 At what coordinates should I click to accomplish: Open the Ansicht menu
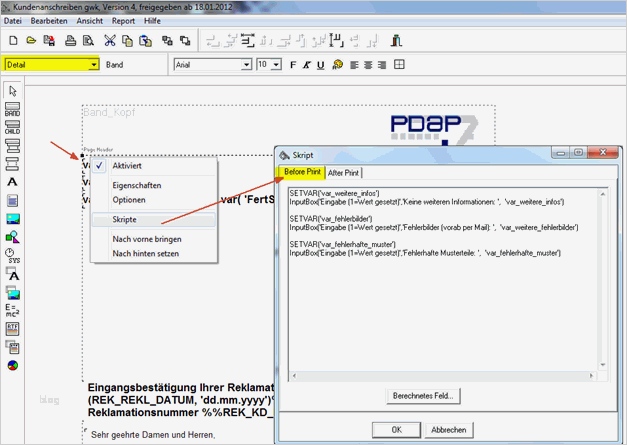(90, 21)
